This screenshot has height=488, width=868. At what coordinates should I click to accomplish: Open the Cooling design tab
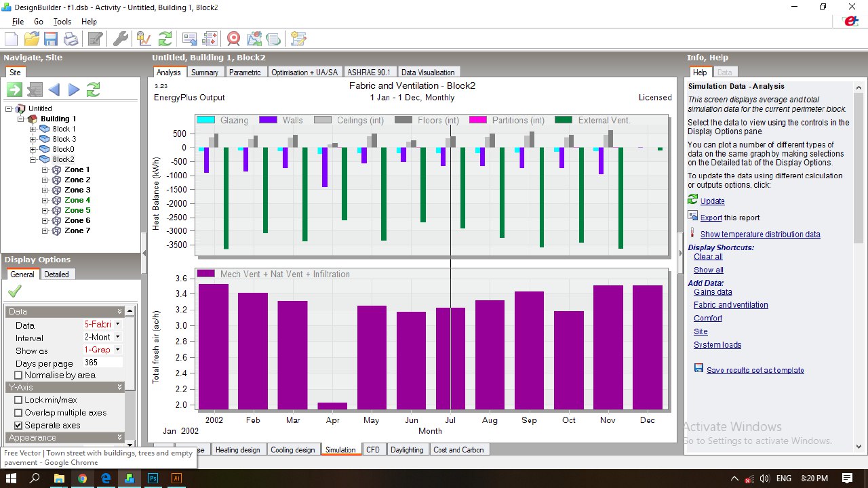[293, 449]
